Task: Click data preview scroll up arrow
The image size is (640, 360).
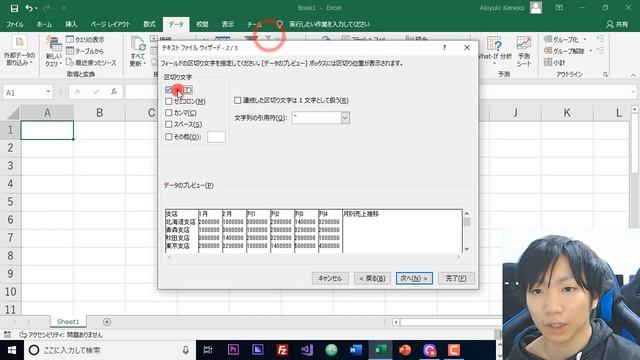Action: click(x=467, y=213)
